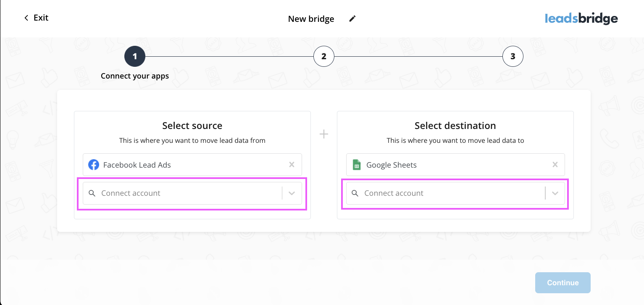644x305 pixels.
Task: Click the Facebook Lead Ads logo icon
Action: (94, 165)
